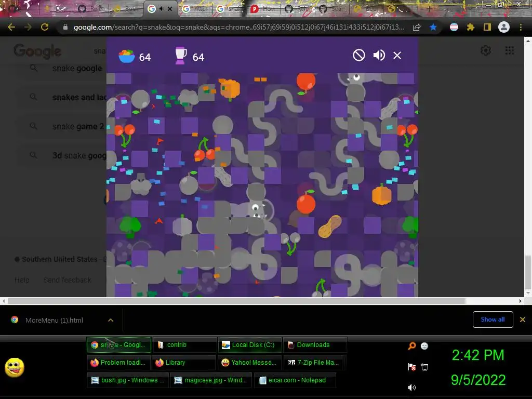Close the downloads bar
The image size is (532, 399).
tap(523, 320)
